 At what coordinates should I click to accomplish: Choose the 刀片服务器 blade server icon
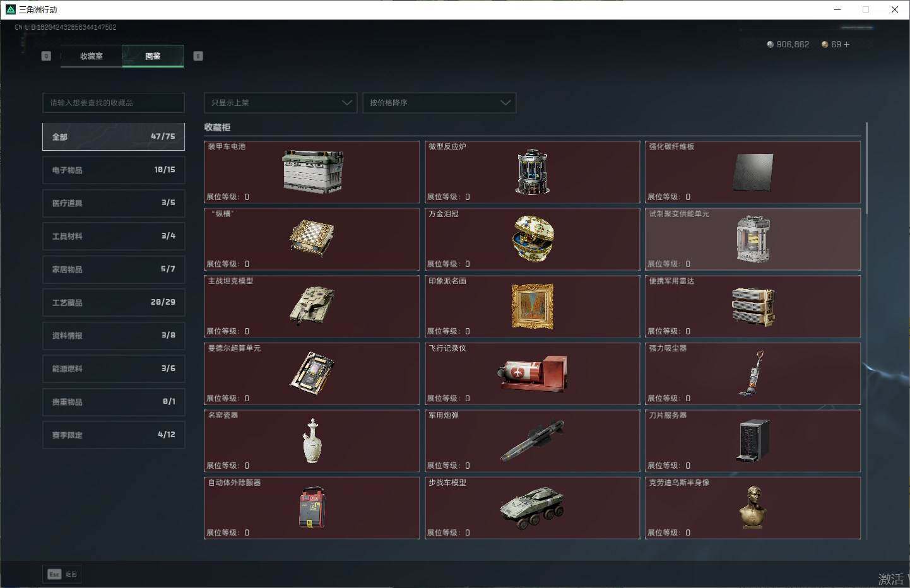pyautogui.click(x=753, y=441)
